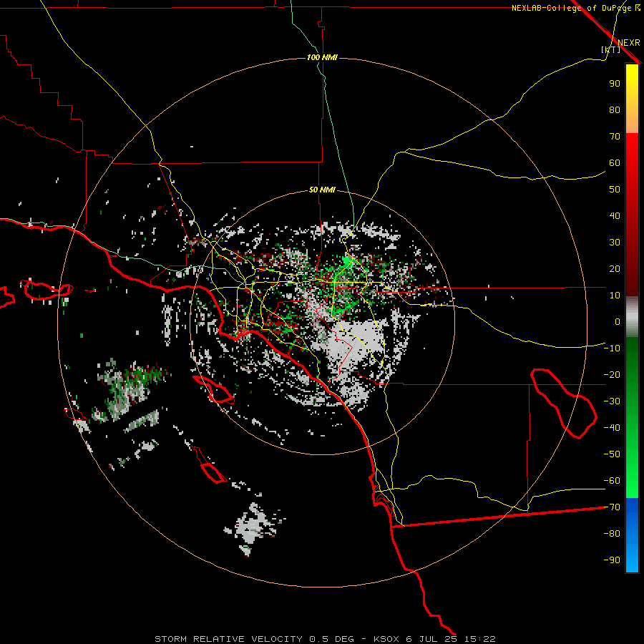644x644 pixels.
Task: Click the 50 NMI range ring label
Action: pos(322,190)
